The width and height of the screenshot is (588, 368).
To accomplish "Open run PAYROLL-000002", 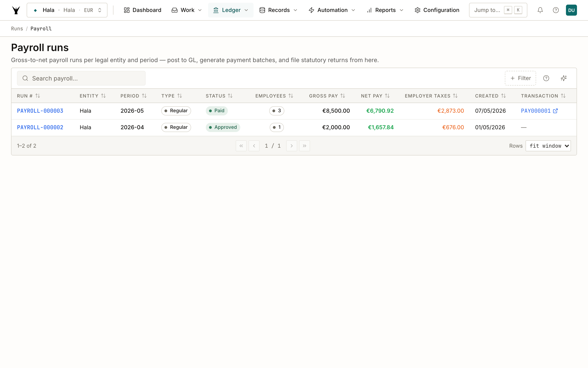I will point(40,127).
